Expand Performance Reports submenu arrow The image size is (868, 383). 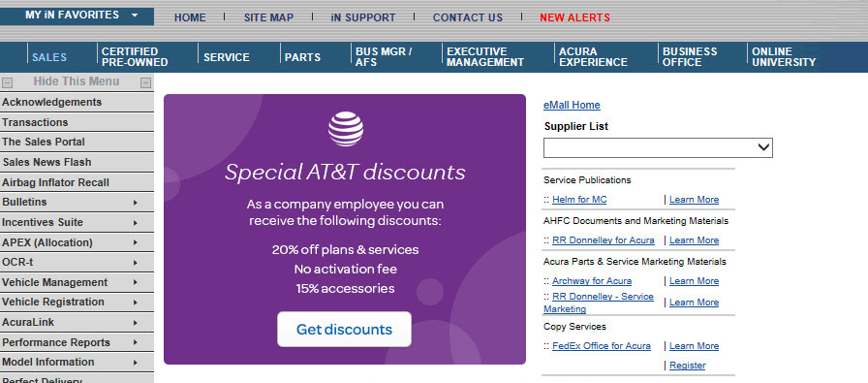[x=135, y=342]
